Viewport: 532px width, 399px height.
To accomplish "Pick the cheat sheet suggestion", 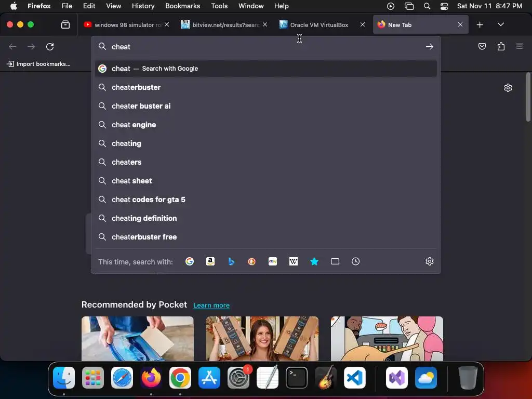I will coord(266,180).
